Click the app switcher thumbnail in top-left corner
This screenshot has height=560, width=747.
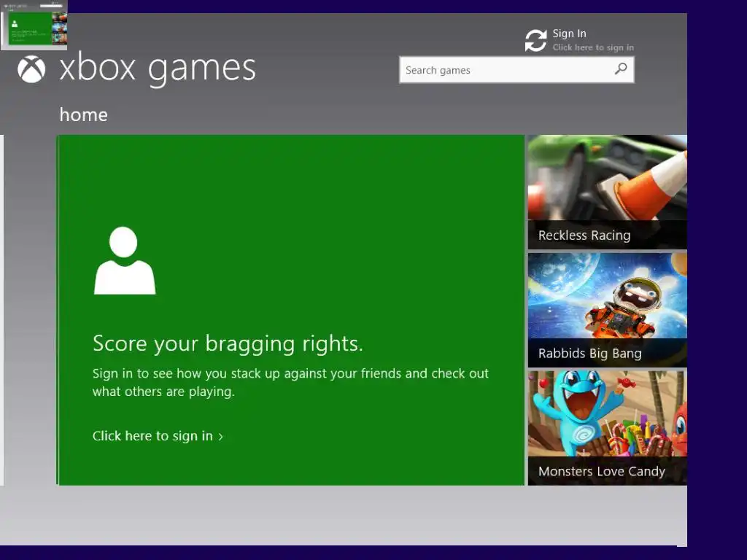click(34, 26)
